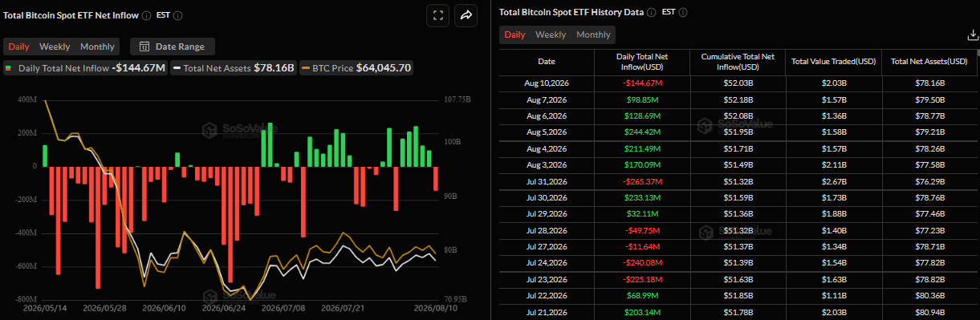Select Daily tab in History Data panel
The width and height of the screenshot is (980, 320).
point(514,34)
